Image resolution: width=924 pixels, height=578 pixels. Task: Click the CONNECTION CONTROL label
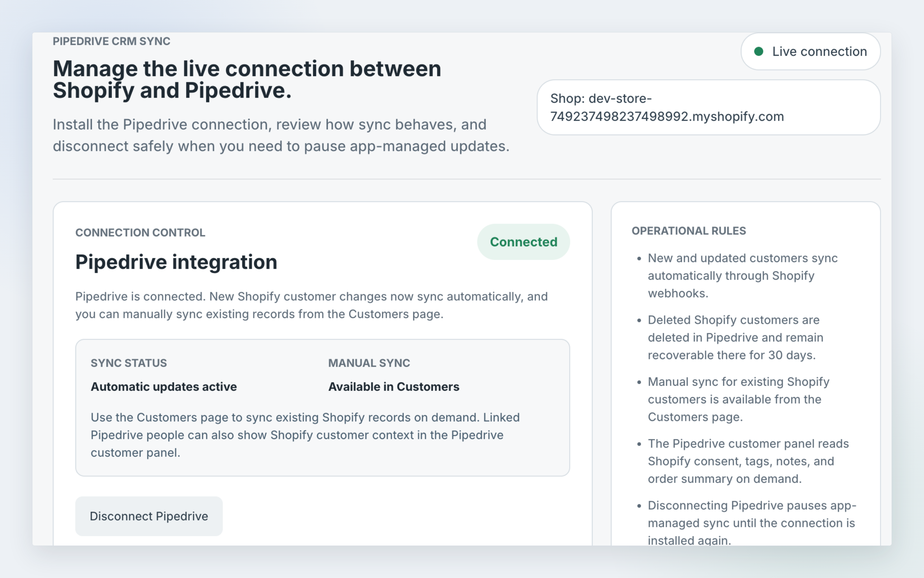coord(140,232)
